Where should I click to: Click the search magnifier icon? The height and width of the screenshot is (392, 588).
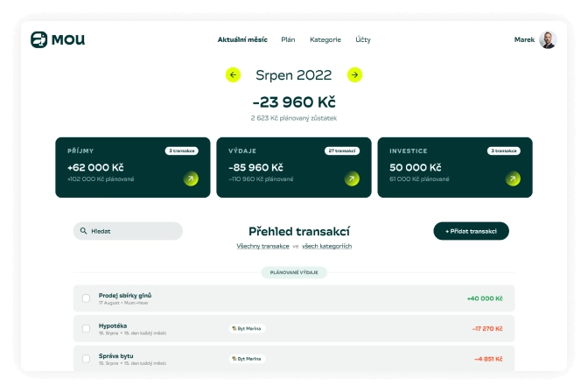coord(84,232)
